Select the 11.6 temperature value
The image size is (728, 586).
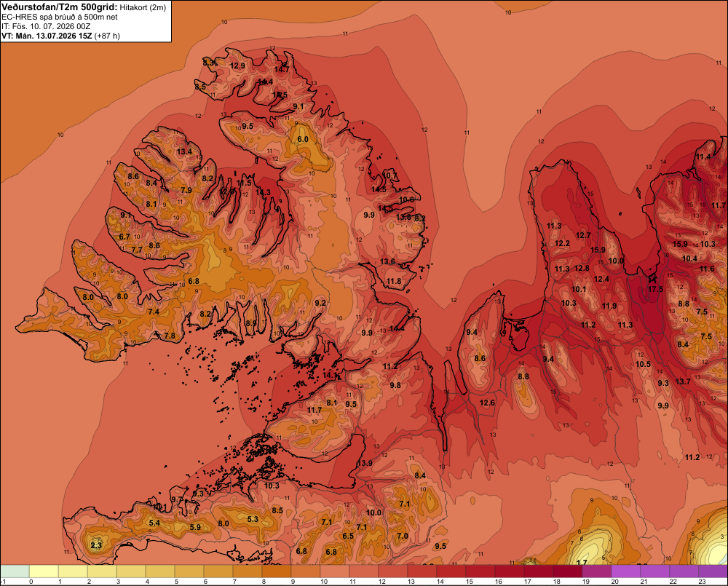point(707,269)
